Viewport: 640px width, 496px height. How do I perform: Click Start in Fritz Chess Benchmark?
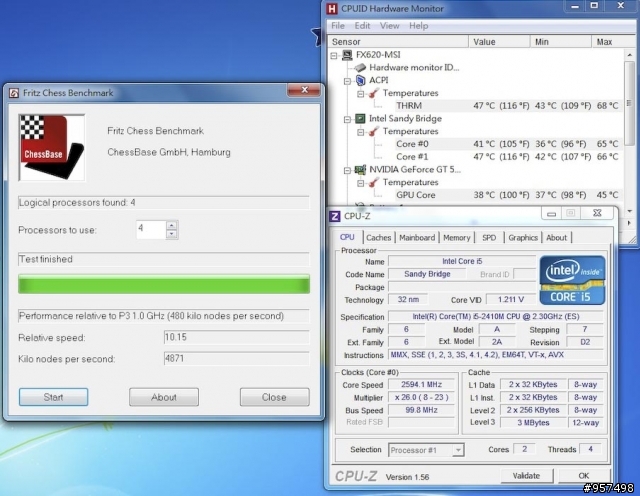pyautogui.click(x=53, y=397)
